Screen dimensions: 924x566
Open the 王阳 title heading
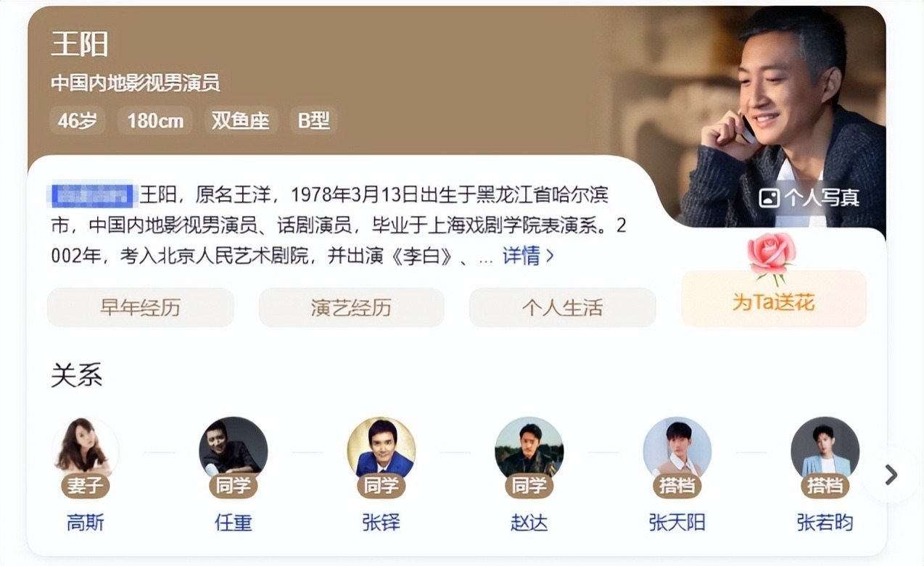80,44
